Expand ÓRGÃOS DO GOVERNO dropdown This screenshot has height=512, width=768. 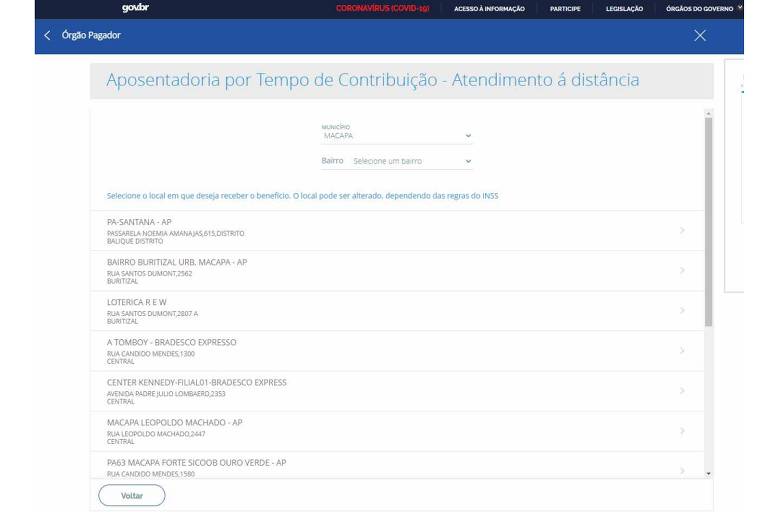coord(703,8)
